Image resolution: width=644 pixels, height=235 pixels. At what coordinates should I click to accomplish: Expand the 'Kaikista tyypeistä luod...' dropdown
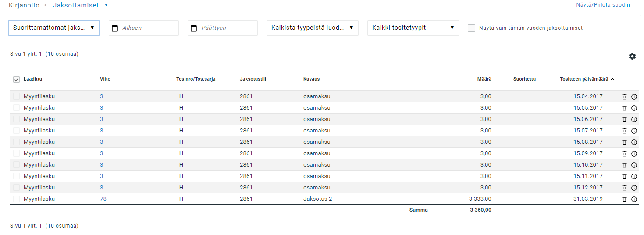(x=312, y=28)
